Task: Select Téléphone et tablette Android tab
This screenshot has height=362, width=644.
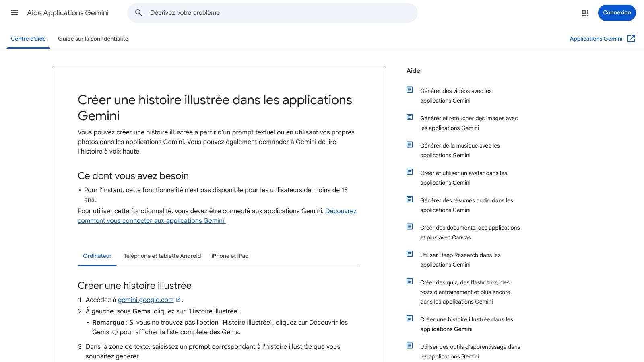Action: coord(162,256)
